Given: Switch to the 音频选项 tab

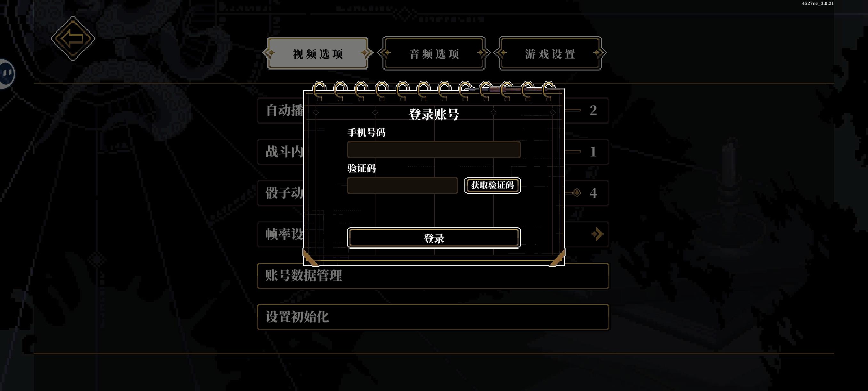Looking at the screenshot, I should 434,53.
